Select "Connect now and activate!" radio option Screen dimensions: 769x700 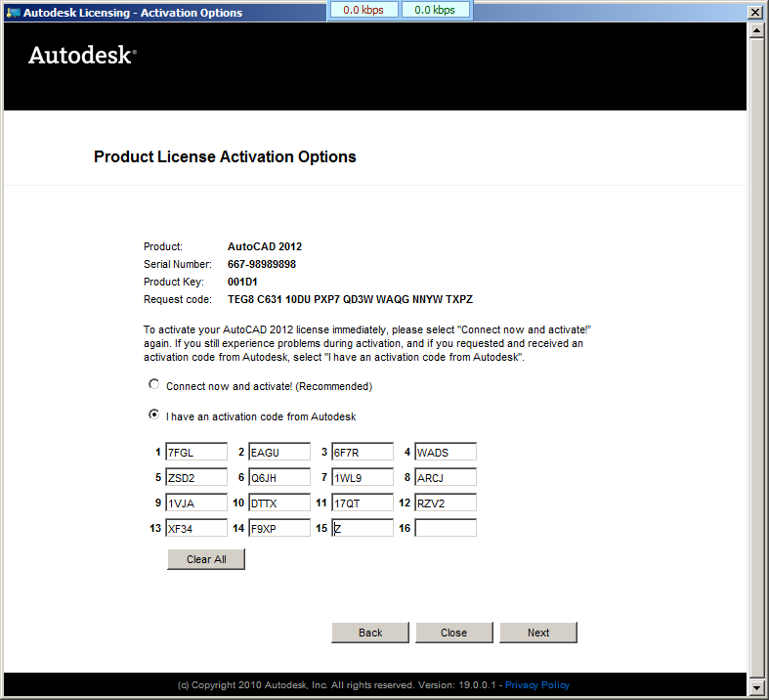tap(154, 384)
